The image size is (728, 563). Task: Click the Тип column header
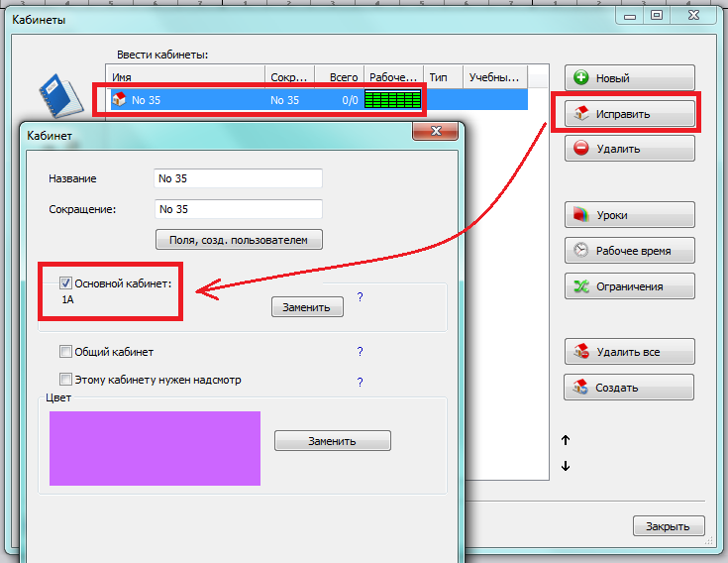pos(444,77)
